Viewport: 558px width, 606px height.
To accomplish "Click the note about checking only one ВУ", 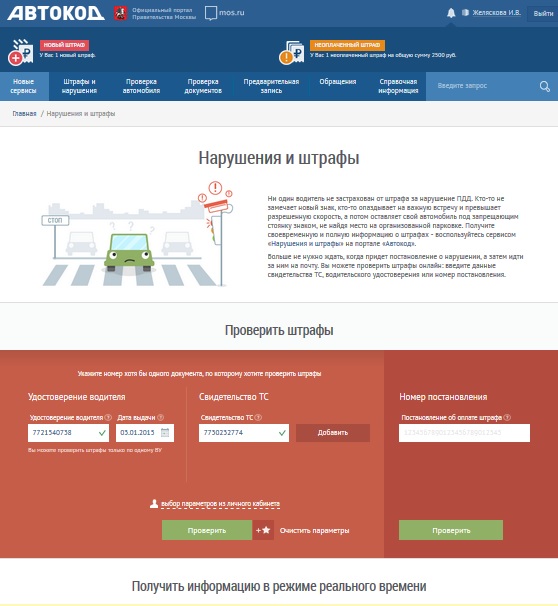I will [x=95, y=450].
